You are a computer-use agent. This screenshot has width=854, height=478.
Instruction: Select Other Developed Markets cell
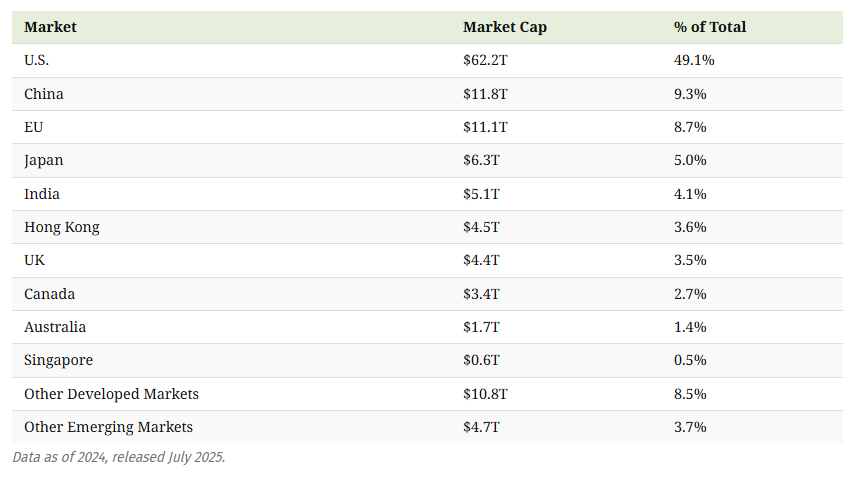[x=111, y=394]
